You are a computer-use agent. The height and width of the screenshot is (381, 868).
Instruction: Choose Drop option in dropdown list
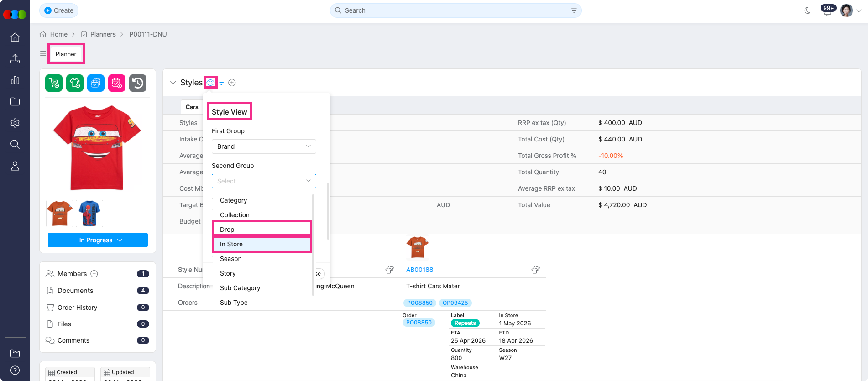tap(262, 230)
